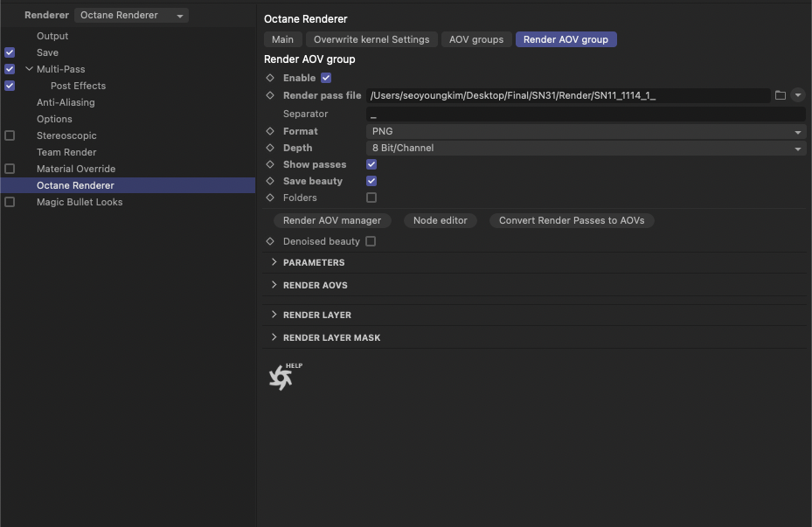Screen dimensions: 812x527
Task: Expand the RENDER AOVS section
Action: pyautogui.click(x=274, y=285)
